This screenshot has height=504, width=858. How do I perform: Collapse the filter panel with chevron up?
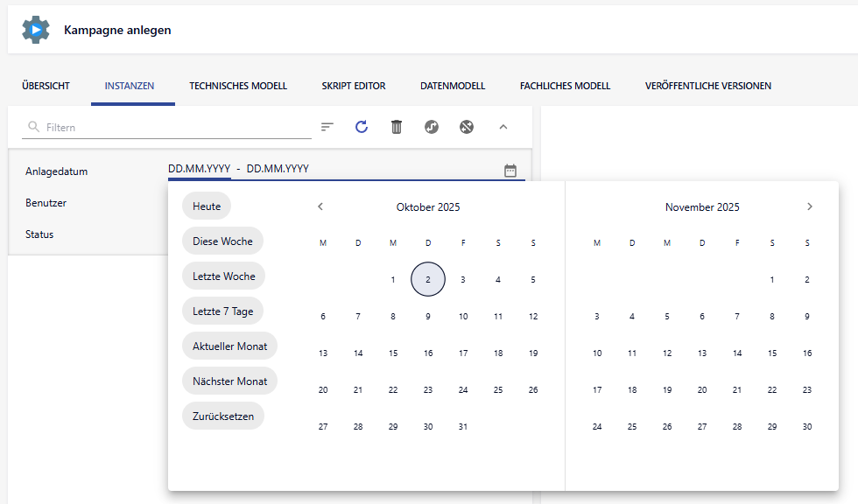pos(503,127)
